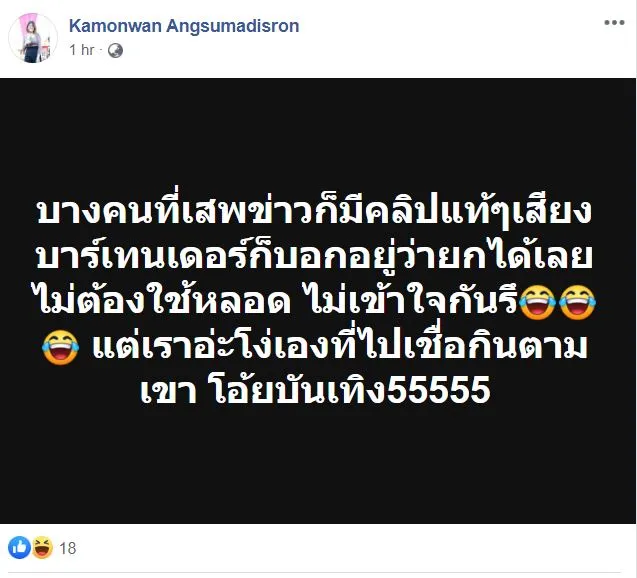Click the text line starting บางคนที่เสพข่าว

pyautogui.click(x=314, y=212)
